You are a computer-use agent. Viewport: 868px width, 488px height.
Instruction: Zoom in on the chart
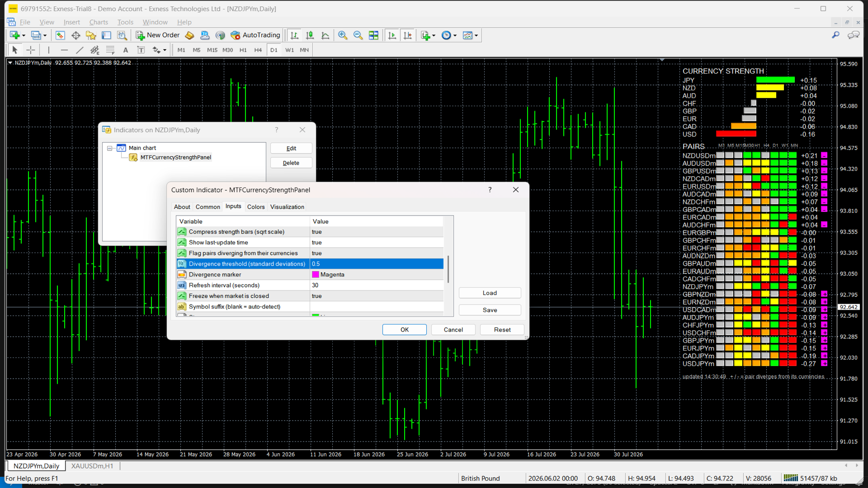343,35
